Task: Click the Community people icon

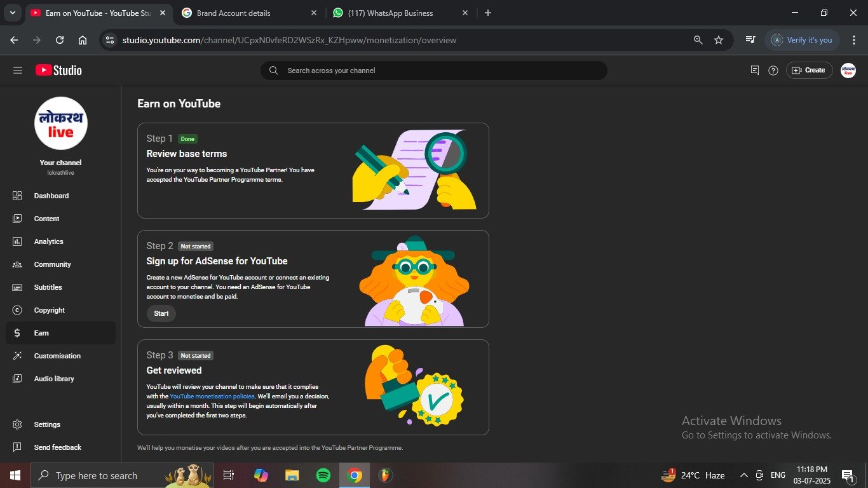Action: [17, 264]
